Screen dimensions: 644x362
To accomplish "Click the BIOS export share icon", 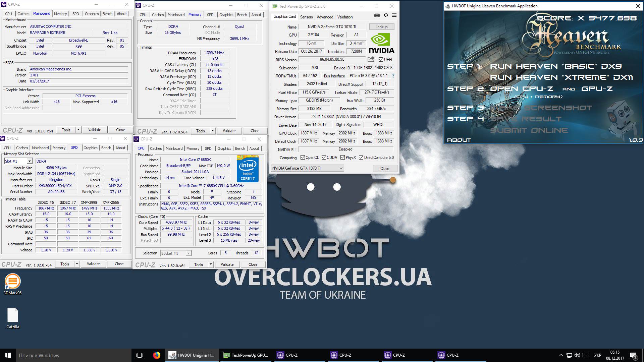I will [371, 59].
